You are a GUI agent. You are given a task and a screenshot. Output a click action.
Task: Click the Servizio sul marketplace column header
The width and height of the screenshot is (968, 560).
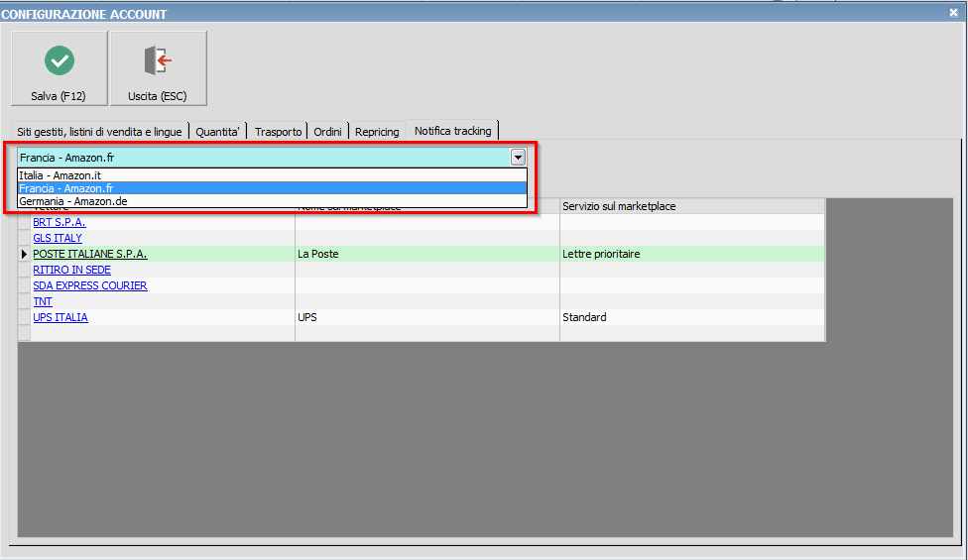pyautogui.click(x=692, y=206)
